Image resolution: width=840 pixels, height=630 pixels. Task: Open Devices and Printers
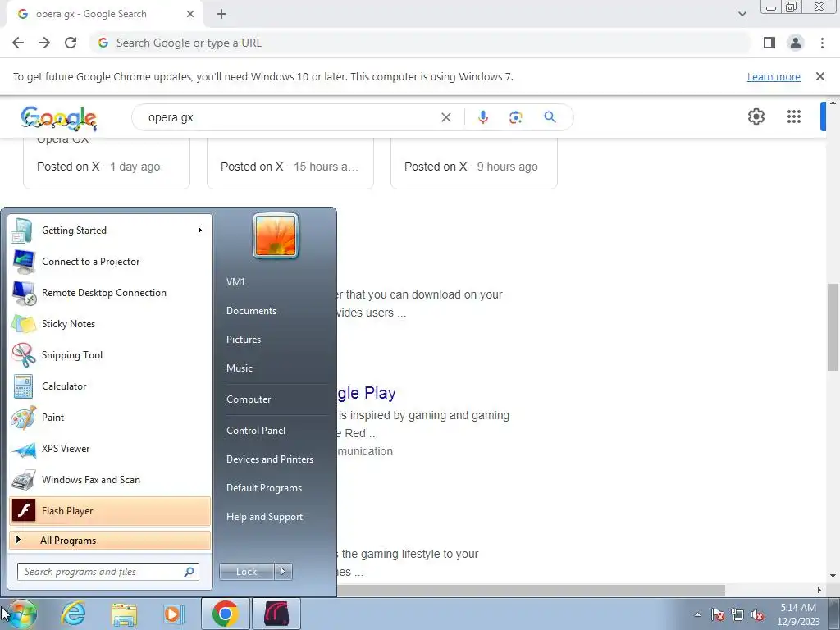click(270, 459)
